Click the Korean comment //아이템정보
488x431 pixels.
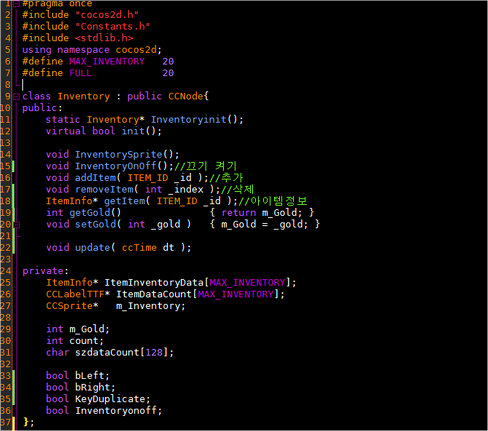[x=273, y=201]
